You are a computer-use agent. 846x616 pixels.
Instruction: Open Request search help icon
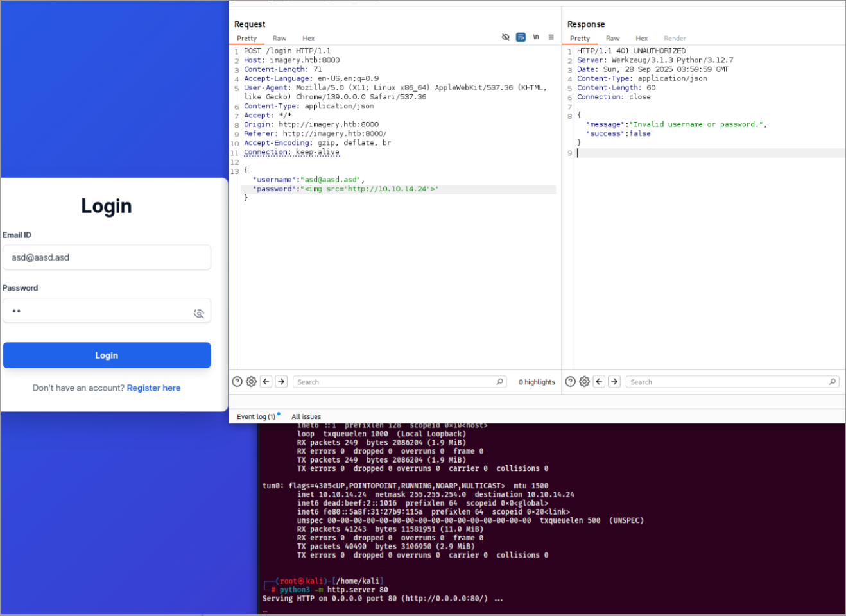[x=237, y=382]
